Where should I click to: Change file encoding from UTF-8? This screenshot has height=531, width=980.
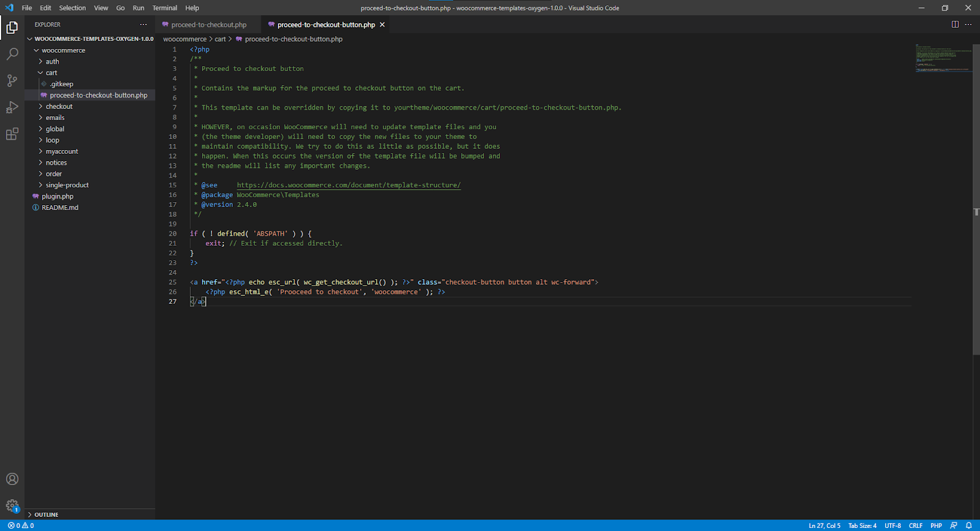pyautogui.click(x=892, y=525)
